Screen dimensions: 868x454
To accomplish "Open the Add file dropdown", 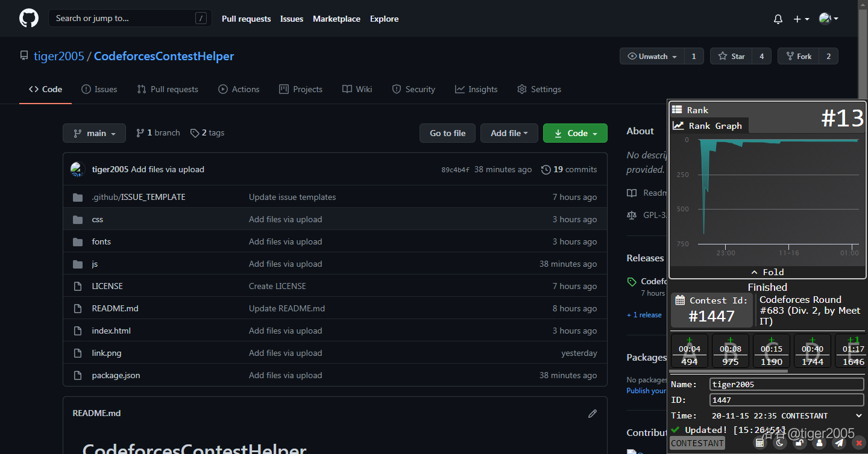I will click(x=509, y=133).
